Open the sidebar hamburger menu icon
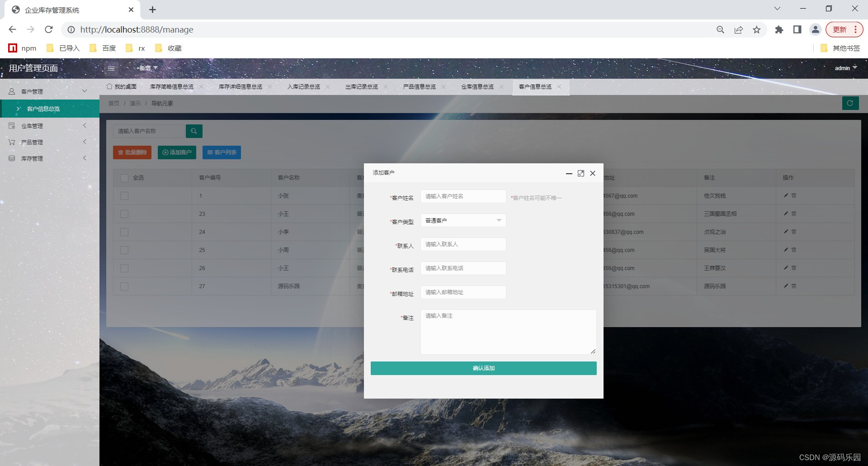868x466 pixels. pos(111,68)
